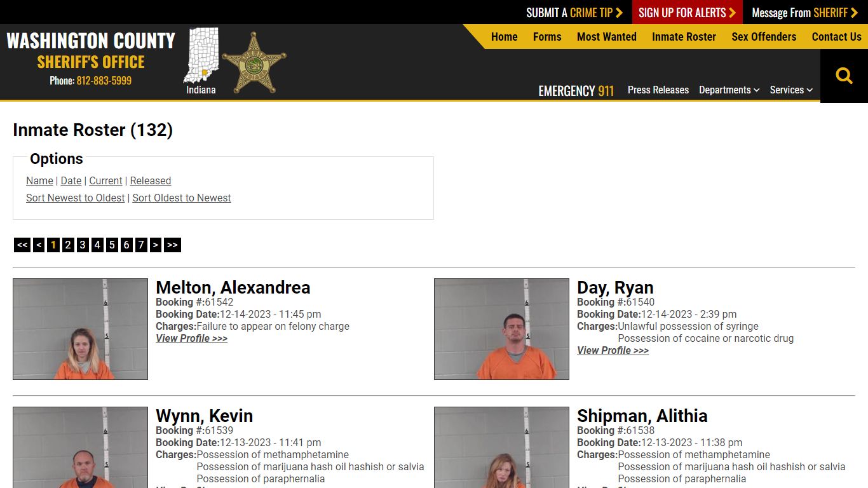Click the name Melton, Alexandrea

(233, 287)
